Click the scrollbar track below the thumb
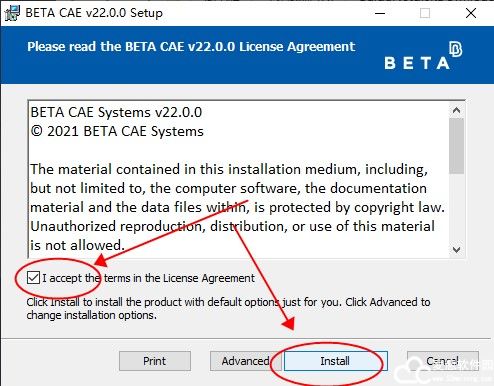Viewport: 494px width, 386px height. (x=456, y=208)
